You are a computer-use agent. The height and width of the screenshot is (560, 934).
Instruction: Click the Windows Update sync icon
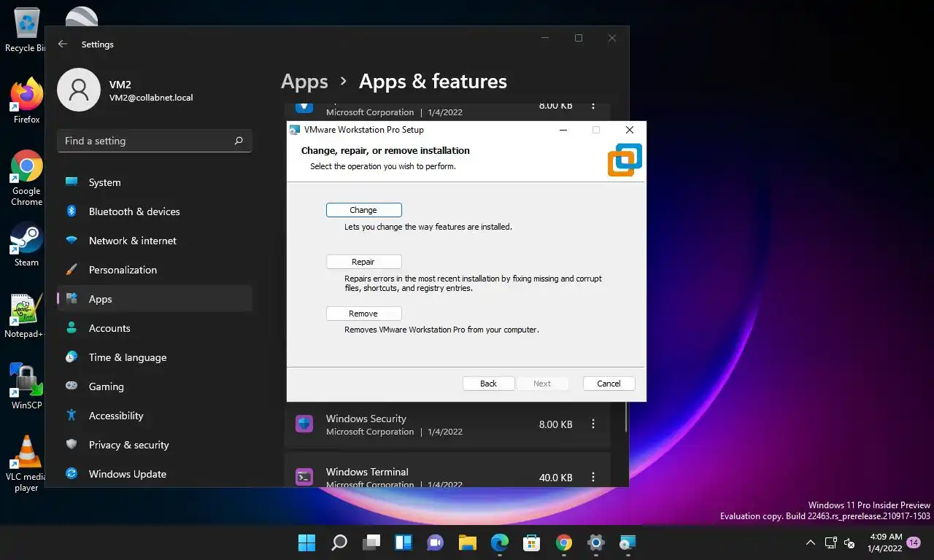click(72, 474)
